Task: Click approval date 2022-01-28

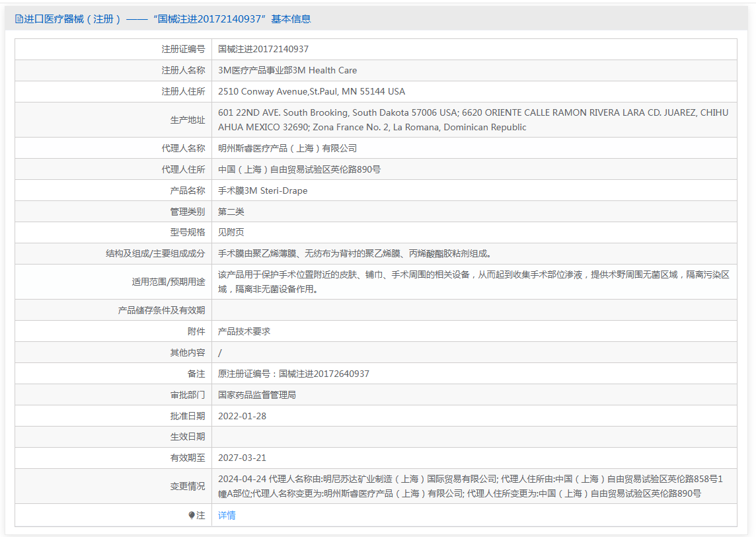Action: pos(242,417)
